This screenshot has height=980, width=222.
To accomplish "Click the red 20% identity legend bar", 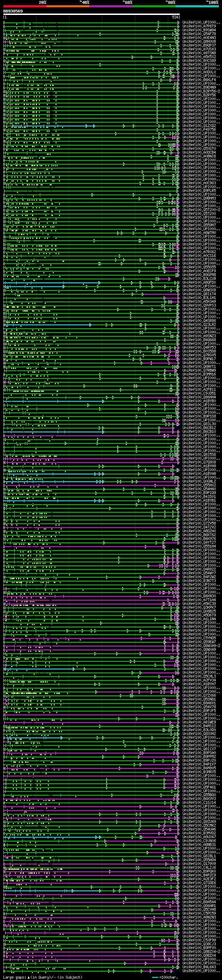I will pyautogui.click(x=25, y=6).
